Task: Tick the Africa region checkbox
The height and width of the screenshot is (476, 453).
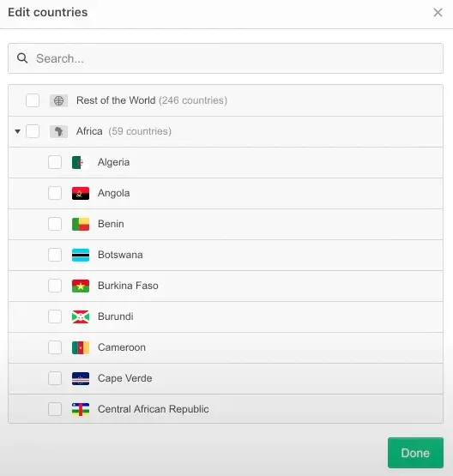Action: pos(33,131)
